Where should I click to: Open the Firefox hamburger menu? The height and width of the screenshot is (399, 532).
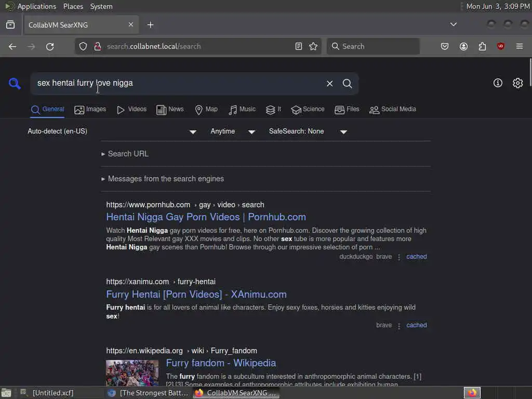tap(520, 46)
